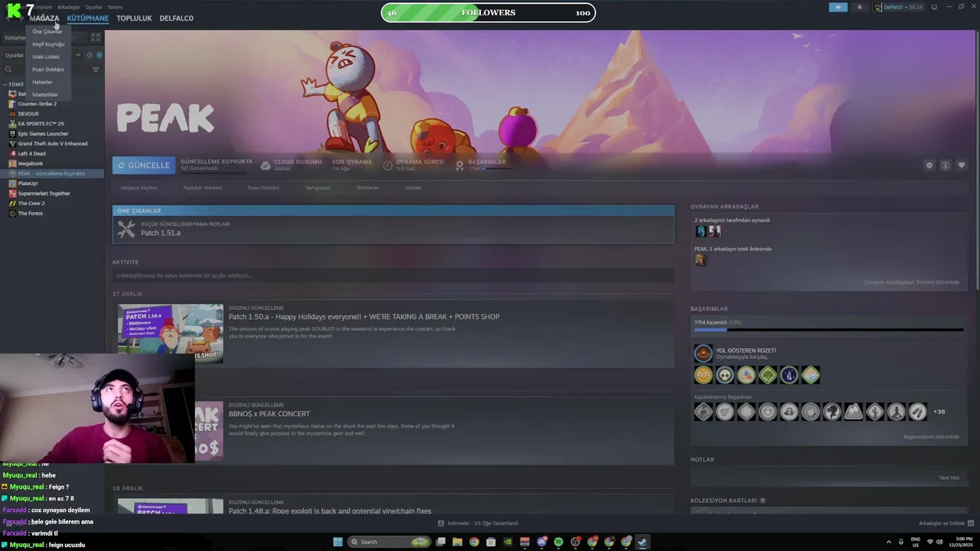The image size is (980, 551).
Task: Select Counter-Strike 2 in library
Action: 38,104
